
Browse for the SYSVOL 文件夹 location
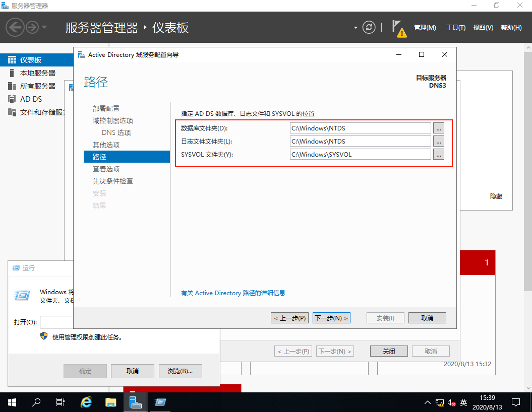click(439, 155)
